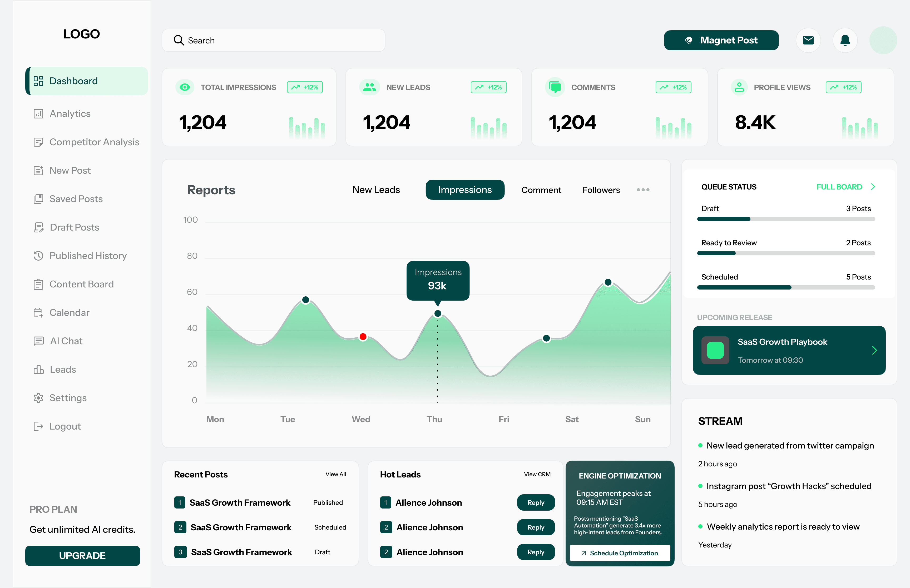
Task: Click the Tuesday peak data point
Action: coord(305,300)
